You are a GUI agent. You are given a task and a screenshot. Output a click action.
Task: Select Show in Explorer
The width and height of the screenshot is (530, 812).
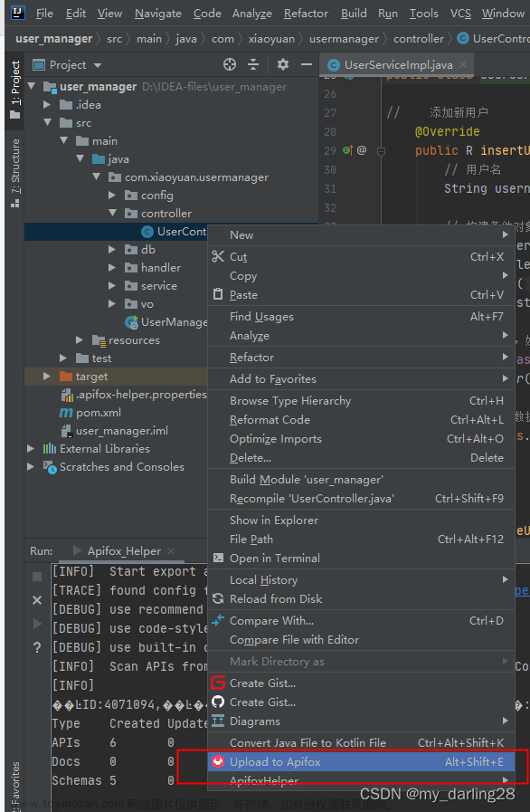click(361, 521)
